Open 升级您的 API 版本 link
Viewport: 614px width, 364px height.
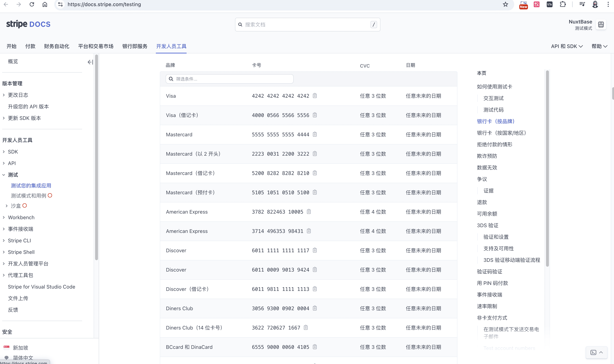click(x=29, y=107)
